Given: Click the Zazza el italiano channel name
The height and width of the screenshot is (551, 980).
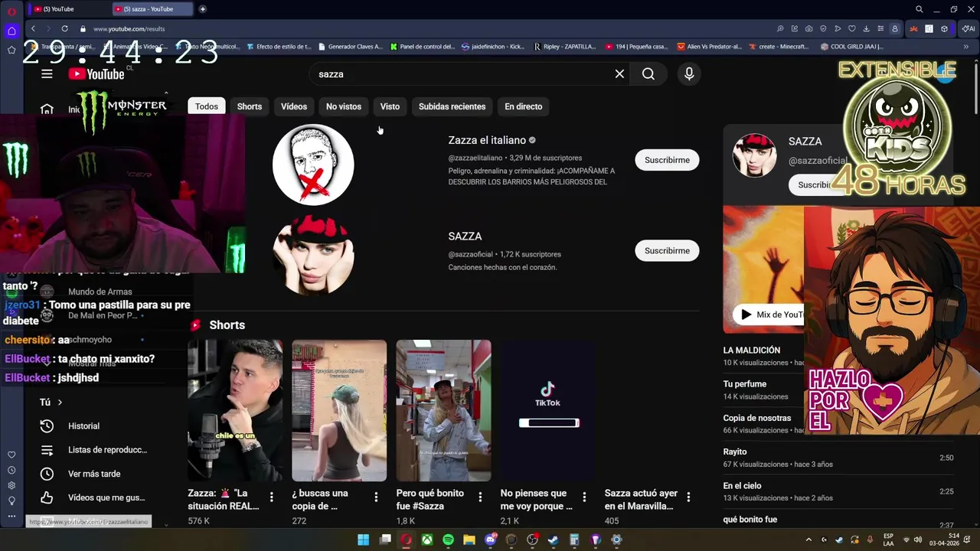Looking at the screenshot, I should click(487, 140).
